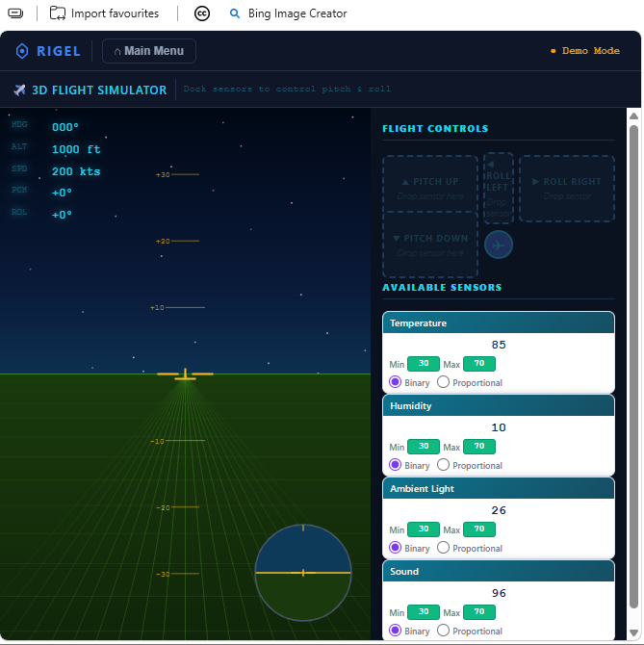Image resolution: width=644 pixels, height=645 pixels.
Task: Select Proportional mode for Sound sensor
Action: click(443, 631)
